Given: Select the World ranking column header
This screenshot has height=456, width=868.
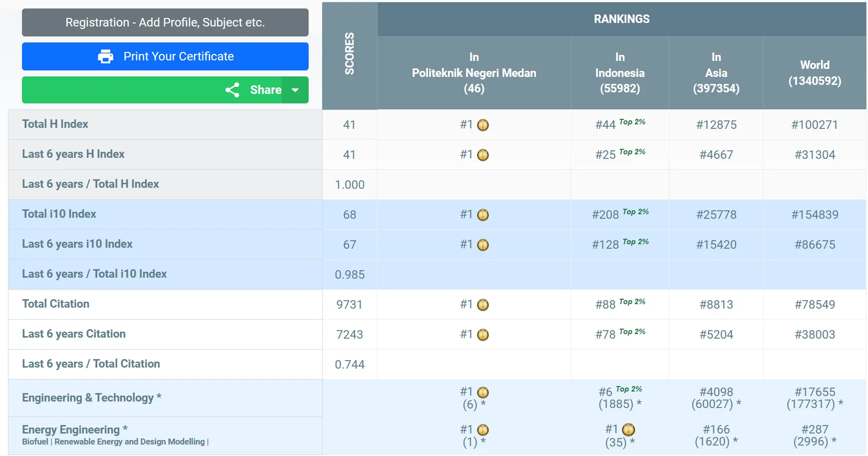Looking at the screenshot, I should tap(814, 73).
